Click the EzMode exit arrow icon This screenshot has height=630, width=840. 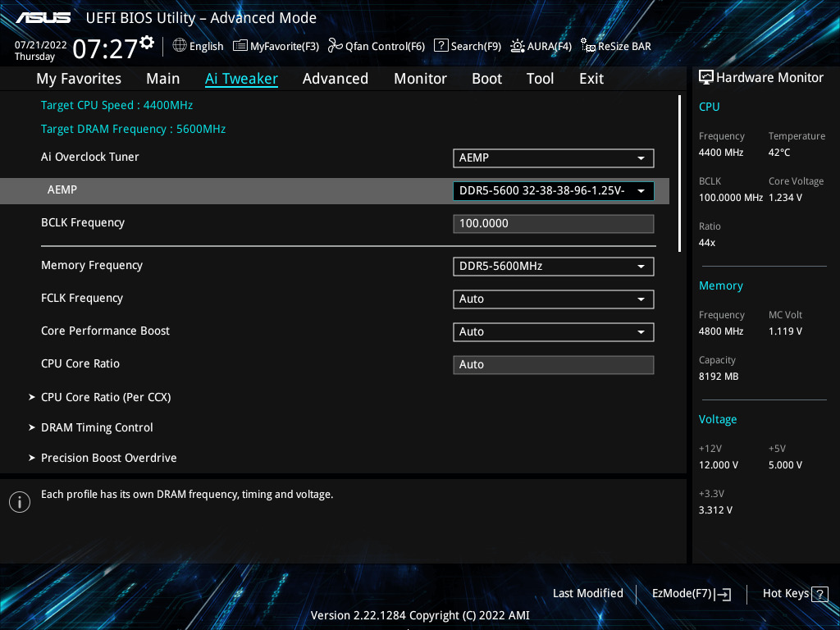click(723, 594)
